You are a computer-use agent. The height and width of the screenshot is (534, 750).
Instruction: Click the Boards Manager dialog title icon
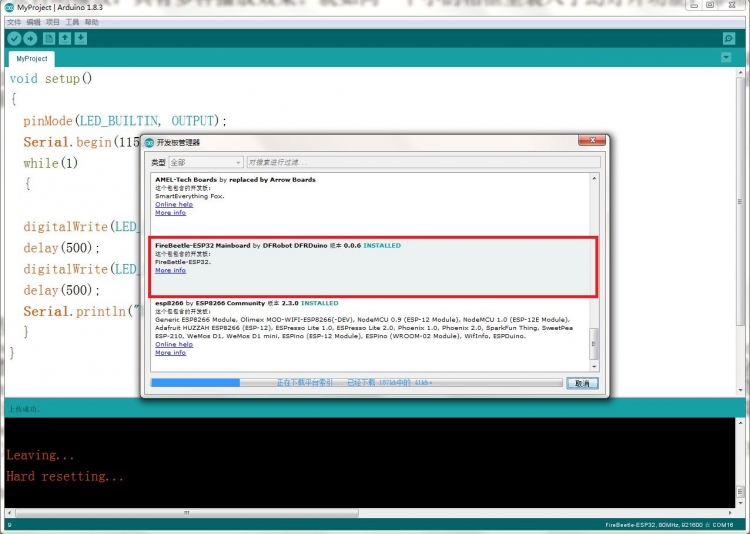coord(149,143)
